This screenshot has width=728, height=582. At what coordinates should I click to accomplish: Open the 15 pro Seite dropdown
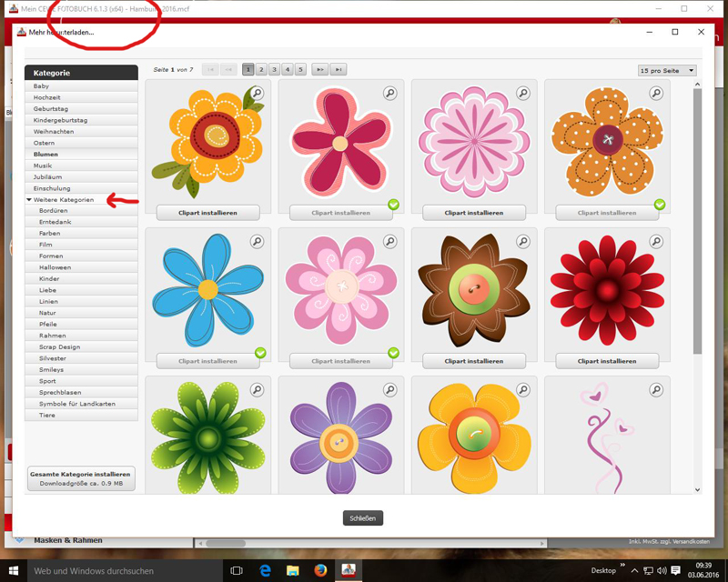coord(667,71)
